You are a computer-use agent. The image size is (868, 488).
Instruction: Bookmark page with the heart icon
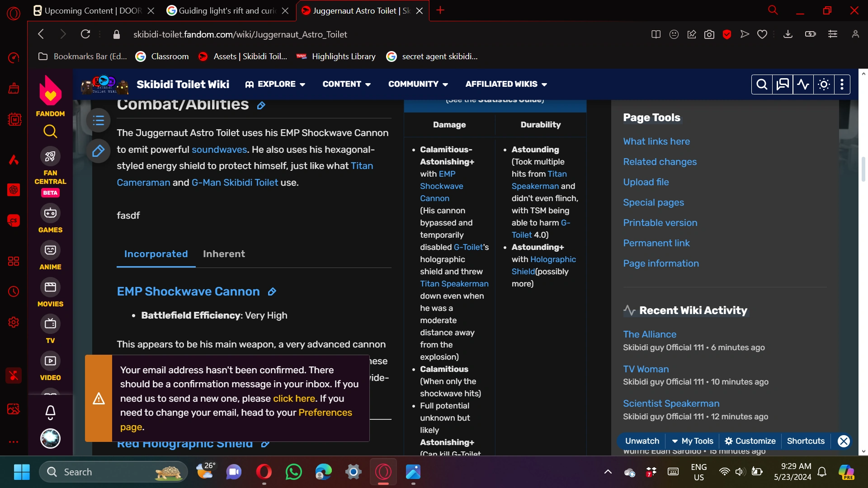(762, 34)
